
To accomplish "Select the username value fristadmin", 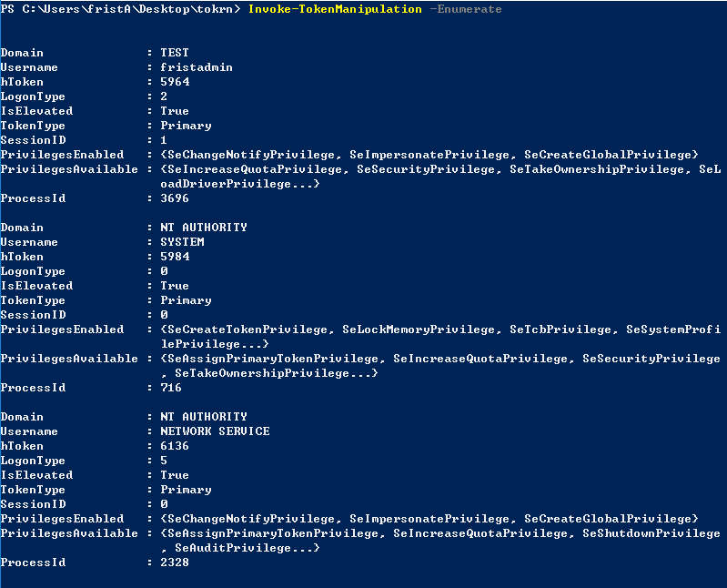I will click(197, 67).
